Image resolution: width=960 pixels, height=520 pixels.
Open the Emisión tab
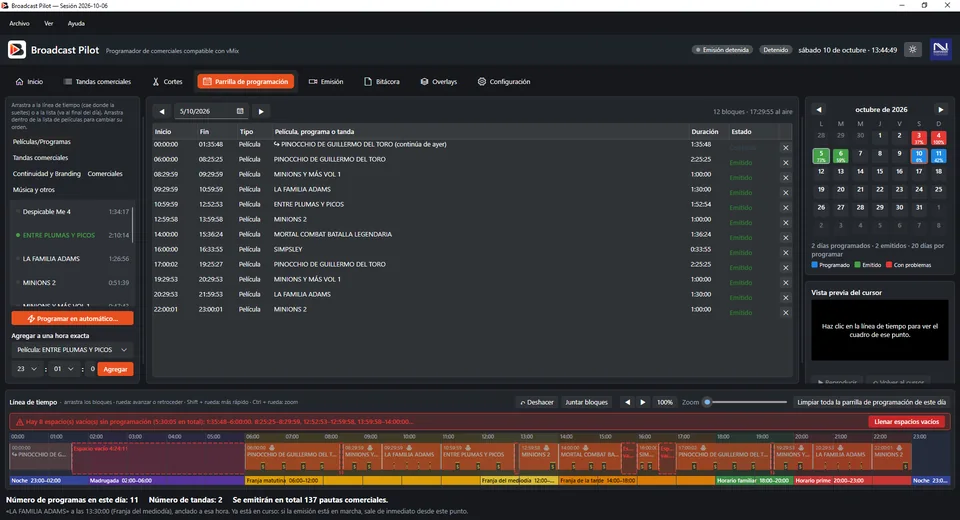(326, 81)
